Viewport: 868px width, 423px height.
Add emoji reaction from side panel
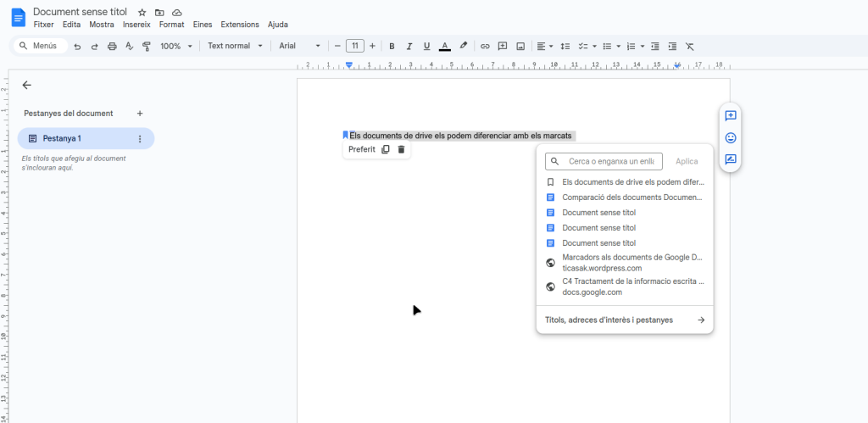tap(731, 137)
